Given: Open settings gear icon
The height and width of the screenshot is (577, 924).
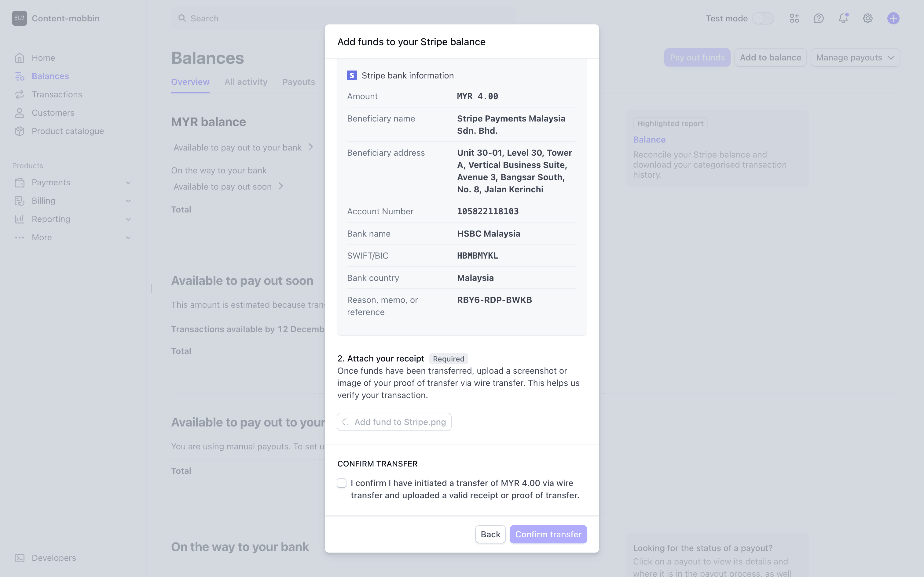Looking at the screenshot, I should click(x=867, y=18).
